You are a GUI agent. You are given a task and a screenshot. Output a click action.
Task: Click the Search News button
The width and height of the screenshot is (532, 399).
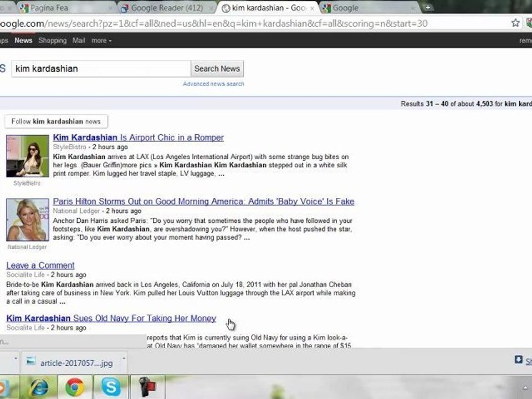[x=217, y=69]
